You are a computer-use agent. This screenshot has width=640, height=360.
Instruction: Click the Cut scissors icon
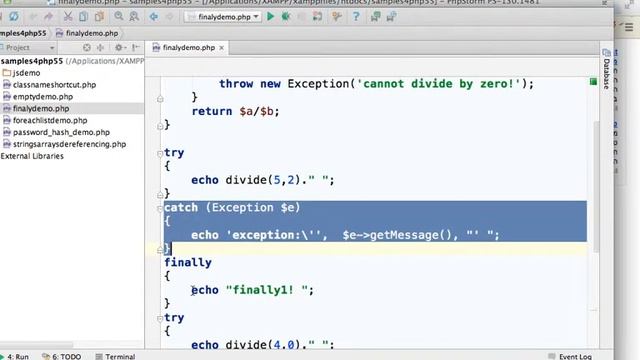(x=68, y=17)
